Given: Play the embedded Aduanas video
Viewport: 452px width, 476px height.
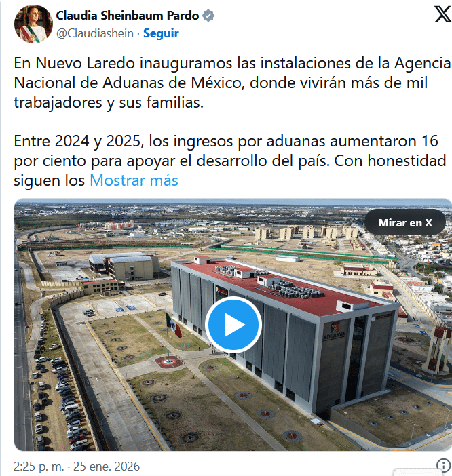Looking at the screenshot, I should point(233,325).
